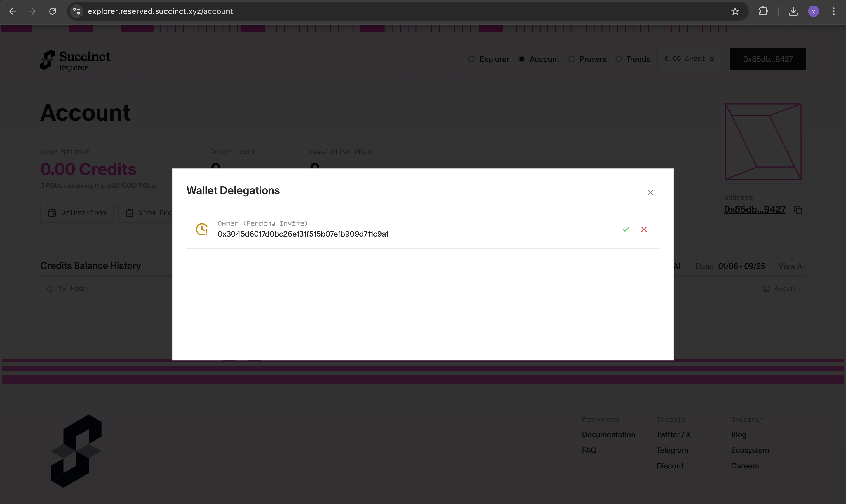Open browser extensions puzzle icon
The image size is (846, 504).
pos(763,11)
